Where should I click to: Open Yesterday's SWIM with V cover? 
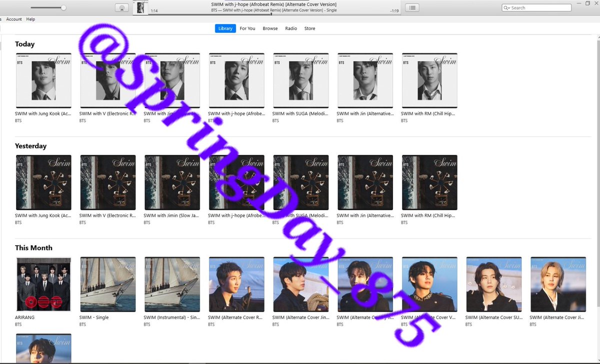[x=108, y=182]
